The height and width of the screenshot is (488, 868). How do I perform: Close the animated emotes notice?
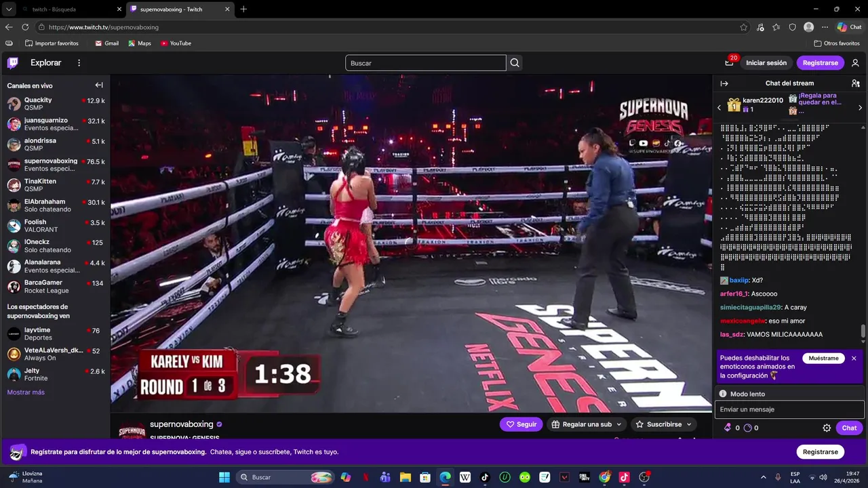coord(854,358)
